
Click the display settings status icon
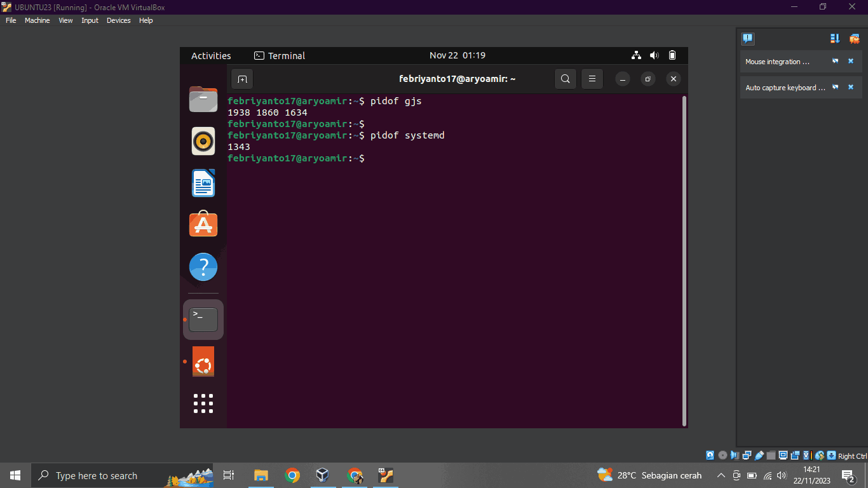[x=783, y=456]
